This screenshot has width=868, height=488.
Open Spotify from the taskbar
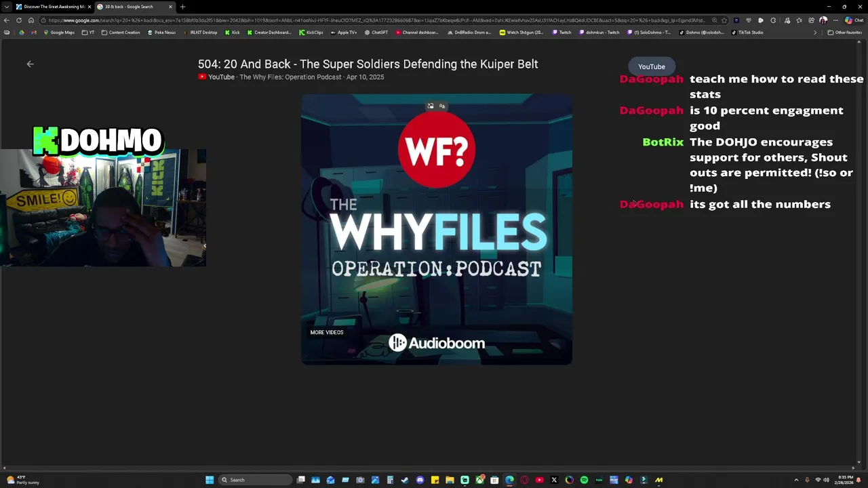coord(584,480)
